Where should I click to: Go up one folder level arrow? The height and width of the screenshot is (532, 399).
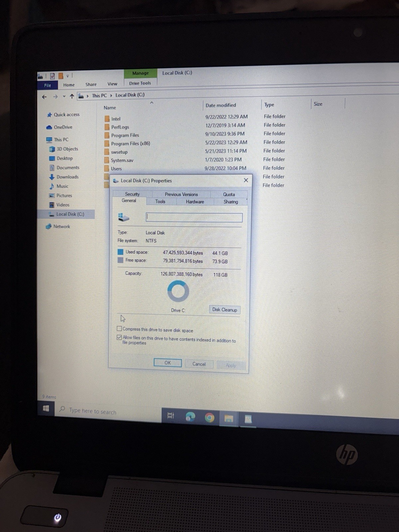tap(72, 96)
